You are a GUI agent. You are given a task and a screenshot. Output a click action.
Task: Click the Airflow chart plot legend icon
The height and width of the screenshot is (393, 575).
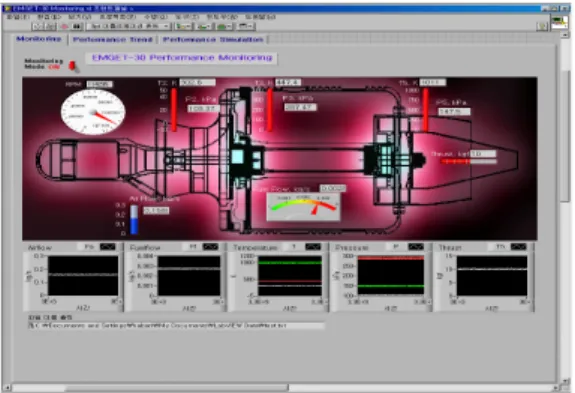point(107,247)
